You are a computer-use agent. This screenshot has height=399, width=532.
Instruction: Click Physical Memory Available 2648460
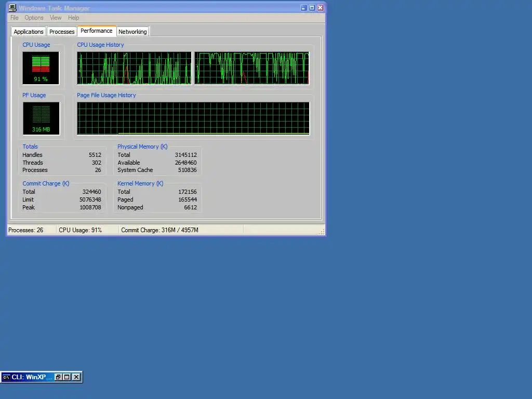(x=185, y=163)
